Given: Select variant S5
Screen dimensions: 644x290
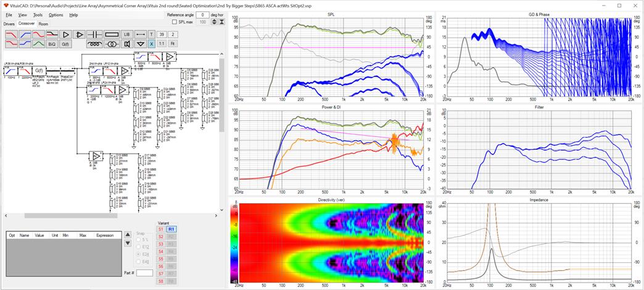Looking at the screenshot, I should pyautogui.click(x=160, y=259).
